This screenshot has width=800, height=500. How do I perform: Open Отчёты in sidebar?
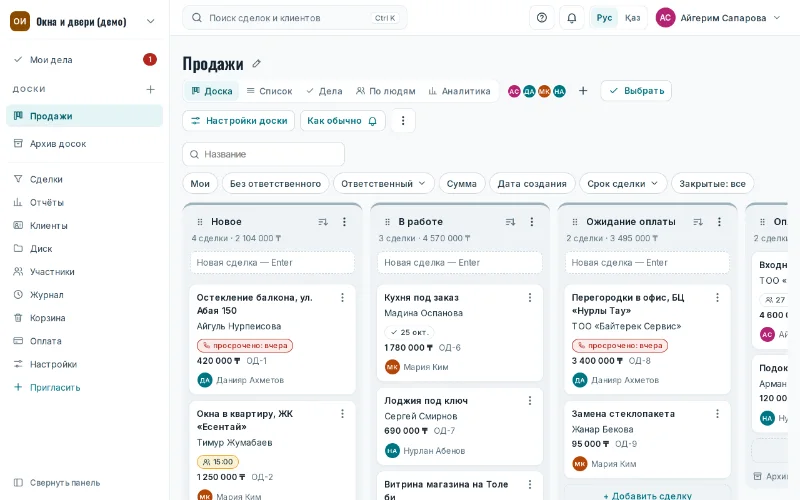(x=84, y=203)
